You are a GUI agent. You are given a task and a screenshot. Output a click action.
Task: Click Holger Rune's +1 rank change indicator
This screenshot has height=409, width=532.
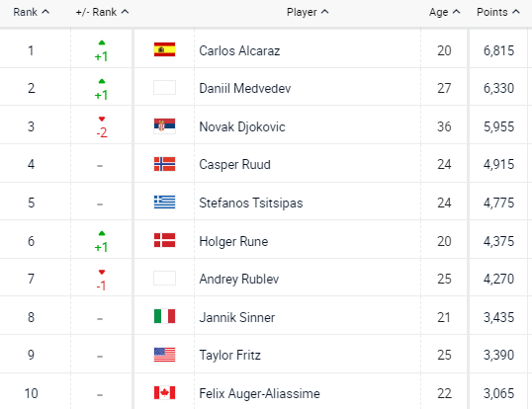[x=102, y=242]
